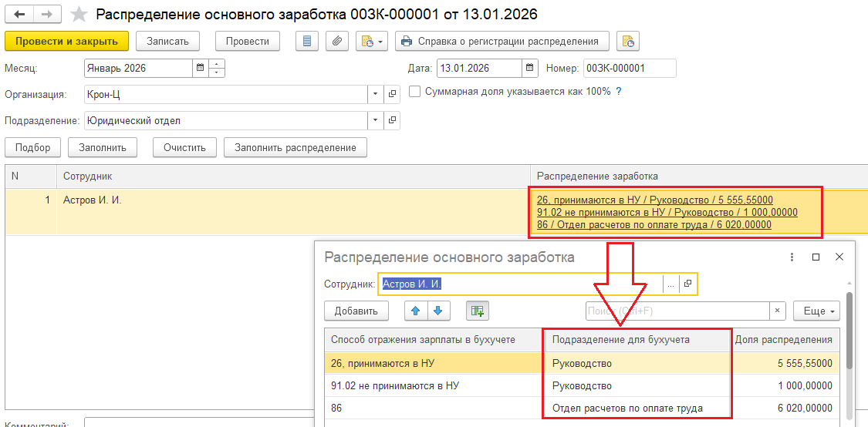The image size is (868, 427).
Task: Click Отдел расчетов по оплате труда cell
Action: (638, 409)
